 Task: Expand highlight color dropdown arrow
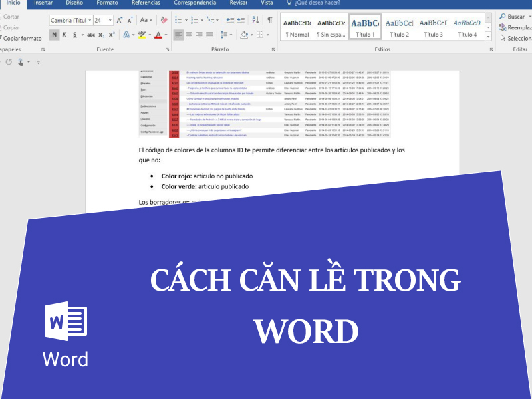(150, 35)
